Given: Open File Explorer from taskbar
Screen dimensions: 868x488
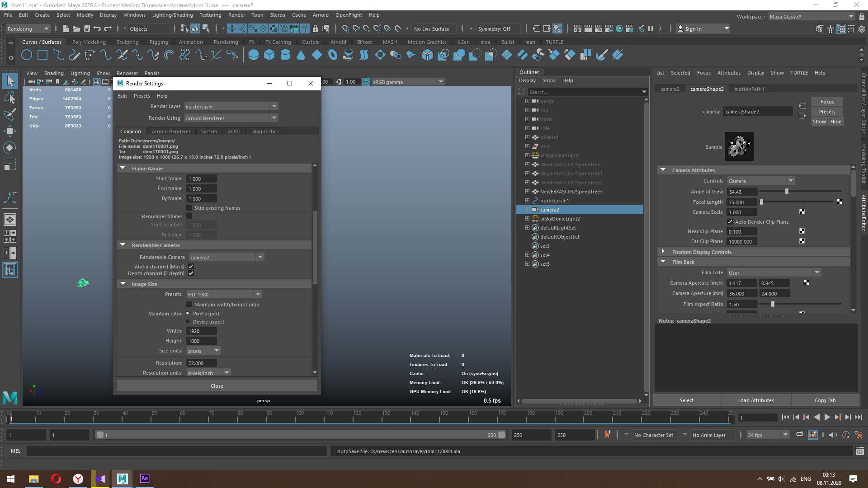Looking at the screenshot, I should pos(34,479).
